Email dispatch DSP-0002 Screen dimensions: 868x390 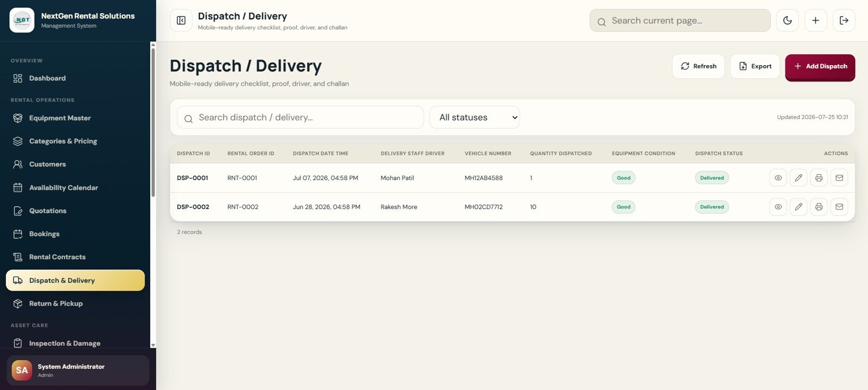point(839,207)
